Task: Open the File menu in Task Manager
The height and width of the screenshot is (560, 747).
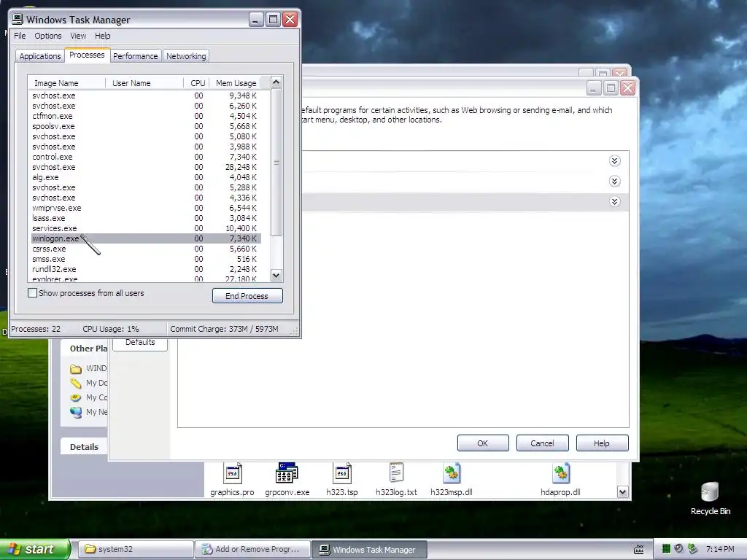Action: (x=20, y=36)
